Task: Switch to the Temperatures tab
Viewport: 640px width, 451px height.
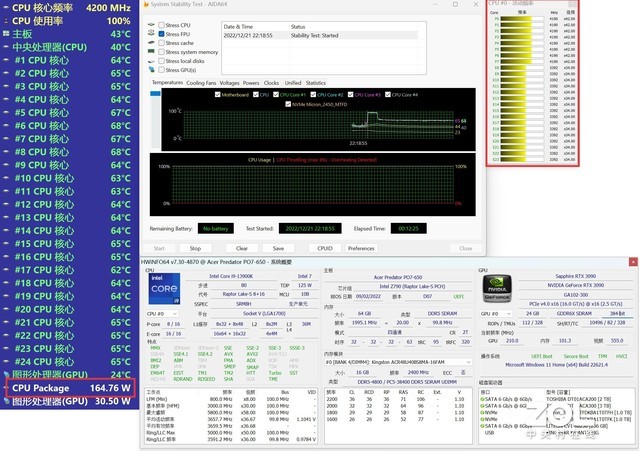Action: click(167, 82)
